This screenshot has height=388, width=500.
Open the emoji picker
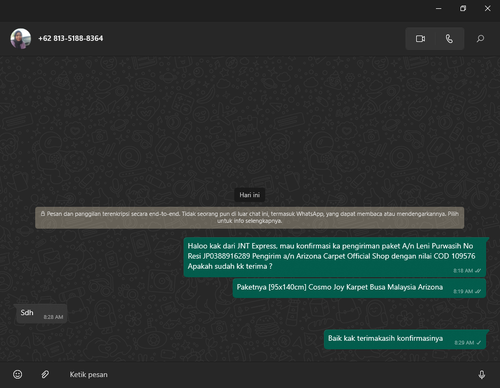18,375
